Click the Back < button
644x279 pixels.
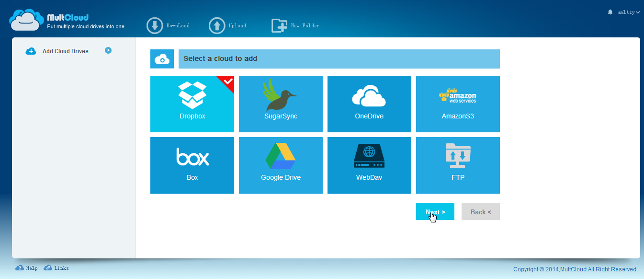(481, 212)
